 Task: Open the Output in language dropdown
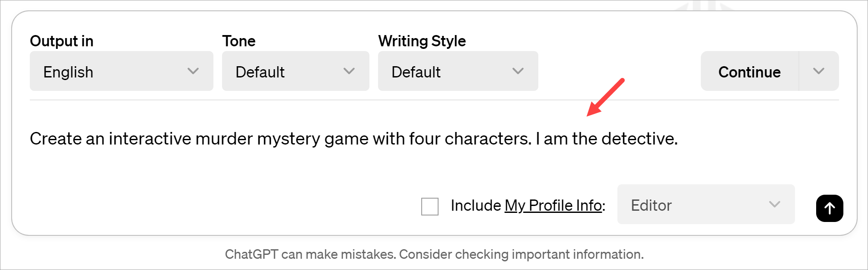click(x=121, y=71)
